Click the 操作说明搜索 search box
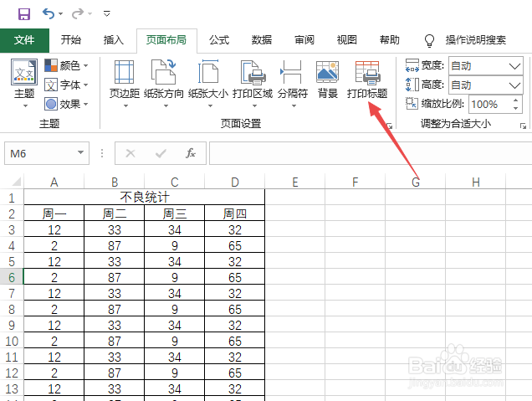Viewport: 532px width, 401px height. click(x=476, y=40)
